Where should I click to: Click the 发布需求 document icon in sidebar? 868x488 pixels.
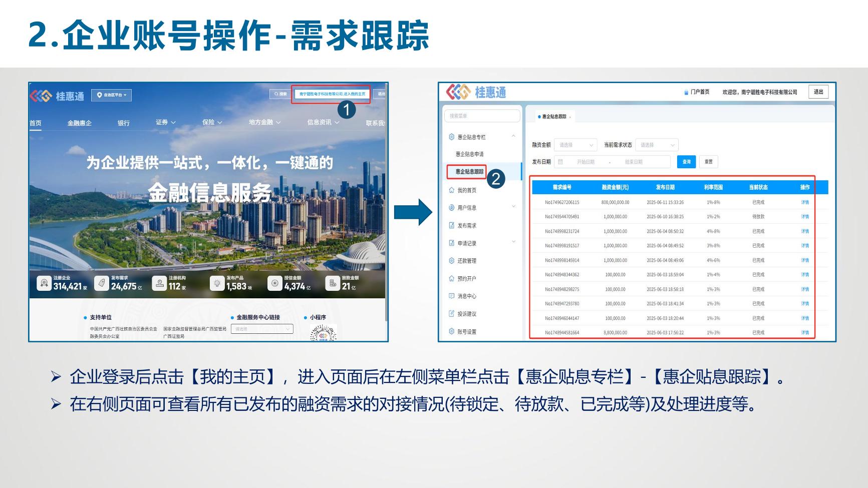tap(452, 225)
